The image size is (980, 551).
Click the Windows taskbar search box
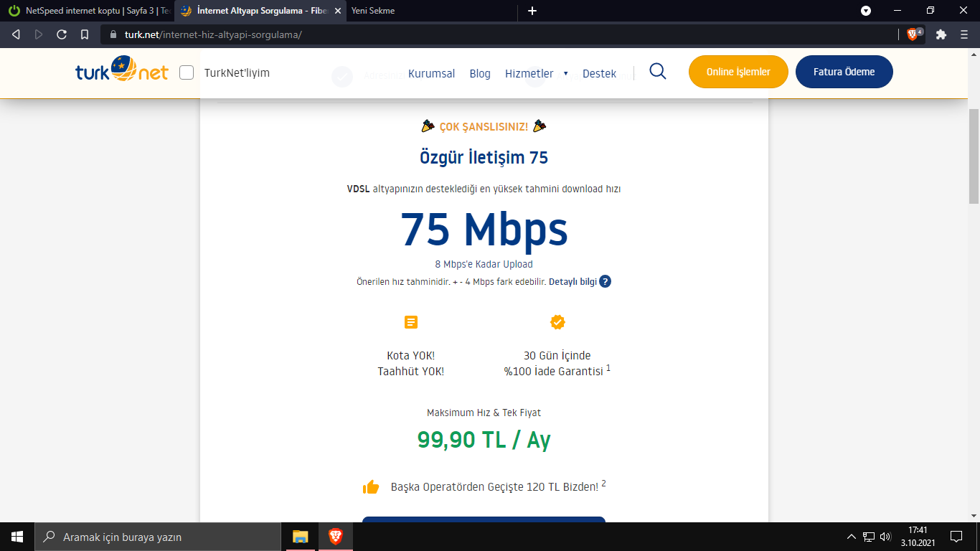(x=156, y=537)
